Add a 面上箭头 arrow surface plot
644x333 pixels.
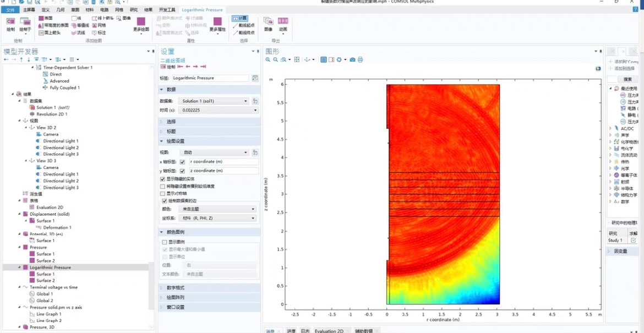50,32
